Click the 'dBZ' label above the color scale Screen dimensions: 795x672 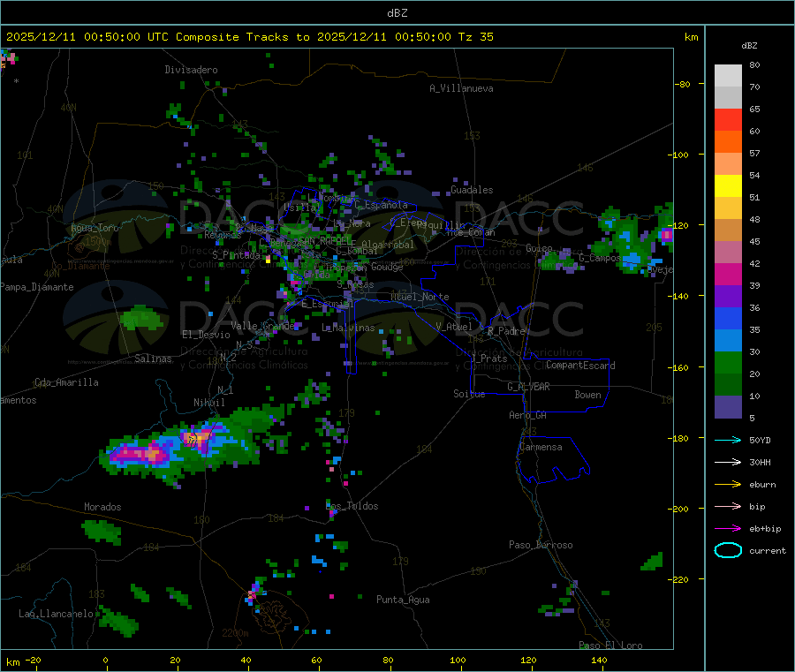point(749,46)
